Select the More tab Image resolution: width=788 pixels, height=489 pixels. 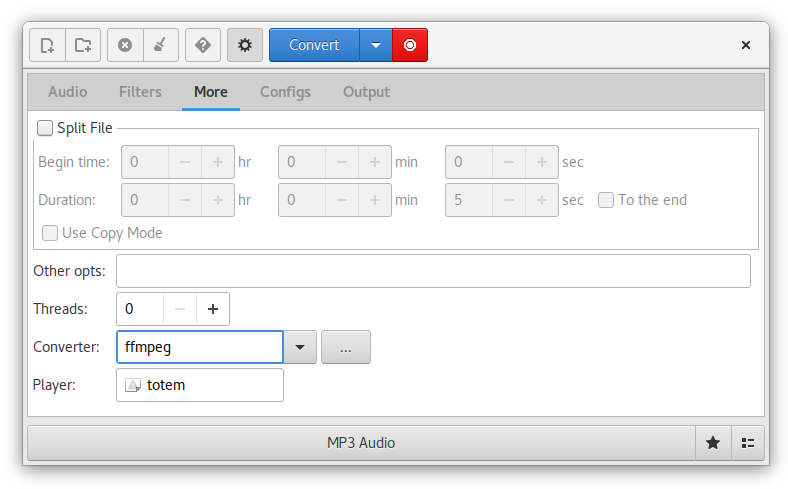pyautogui.click(x=211, y=92)
